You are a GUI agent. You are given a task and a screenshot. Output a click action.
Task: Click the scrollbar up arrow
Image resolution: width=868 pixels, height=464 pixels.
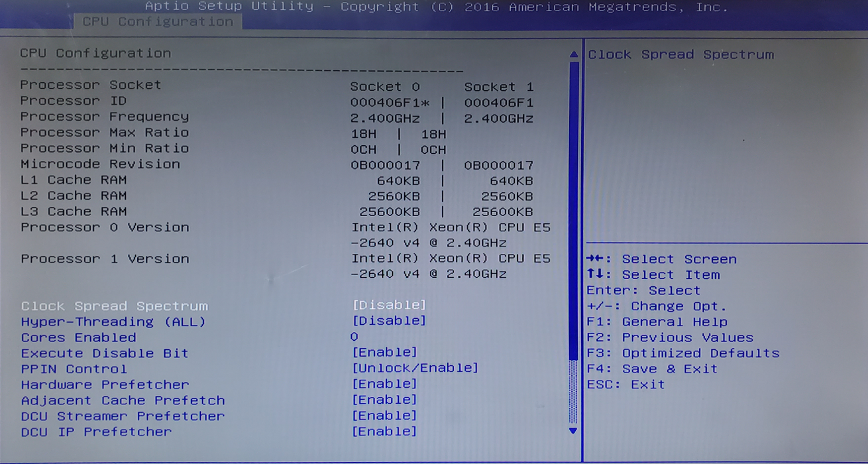[574, 54]
